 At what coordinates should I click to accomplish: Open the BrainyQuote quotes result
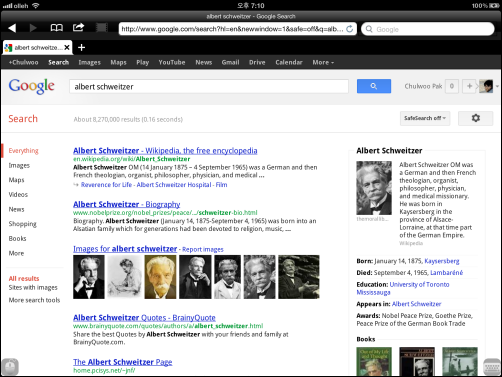coord(144,317)
